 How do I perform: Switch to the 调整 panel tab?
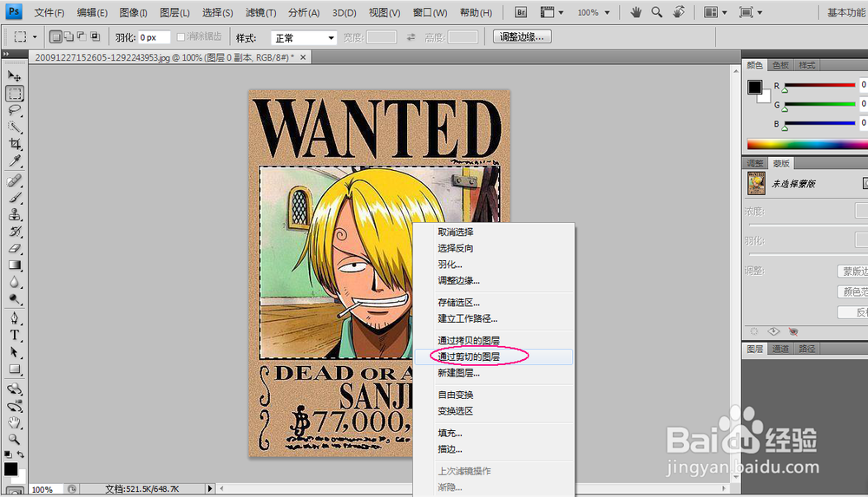(754, 163)
